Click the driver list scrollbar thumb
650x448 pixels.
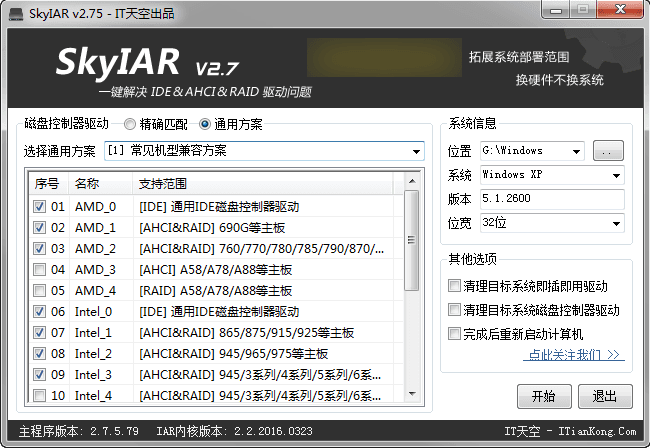412,240
